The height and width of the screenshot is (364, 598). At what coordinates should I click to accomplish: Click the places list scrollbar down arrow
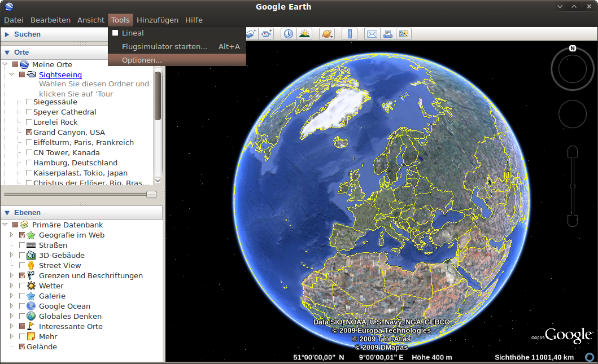158,180
